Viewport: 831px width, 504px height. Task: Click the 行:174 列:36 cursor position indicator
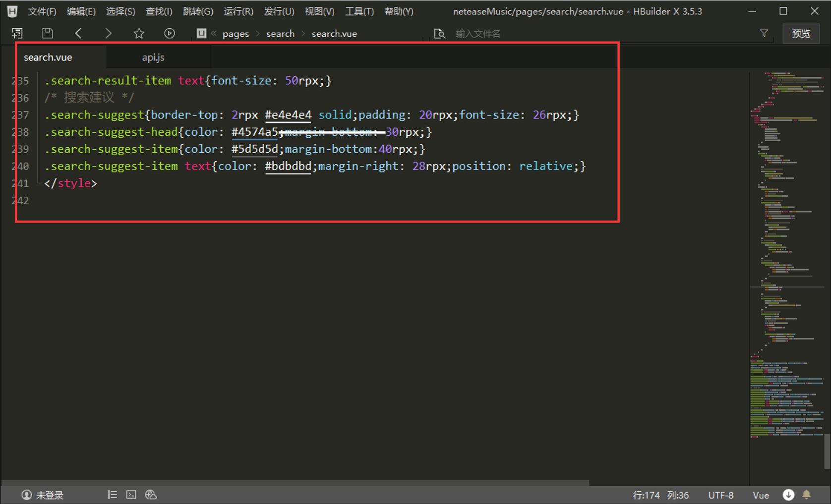(661, 495)
